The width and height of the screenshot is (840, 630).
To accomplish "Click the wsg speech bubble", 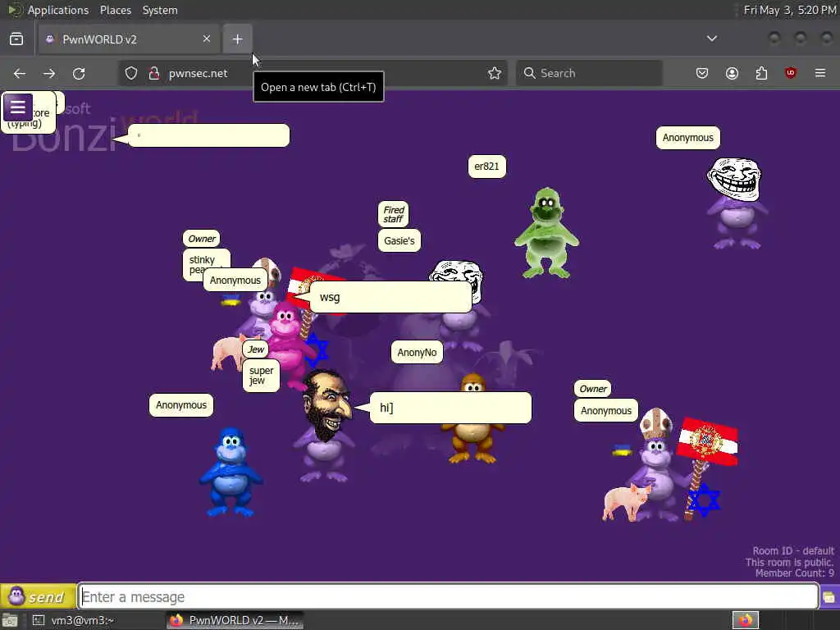I will click(390, 297).
